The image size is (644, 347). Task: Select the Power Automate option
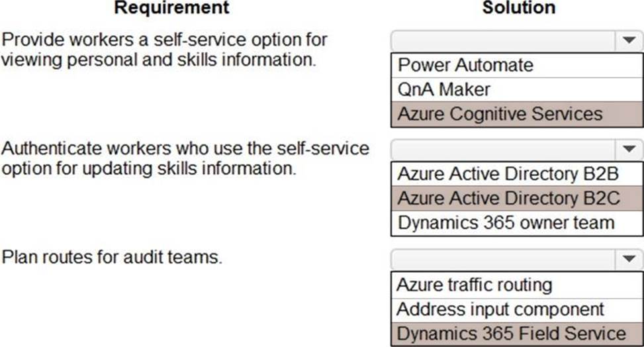click(465, 65)
